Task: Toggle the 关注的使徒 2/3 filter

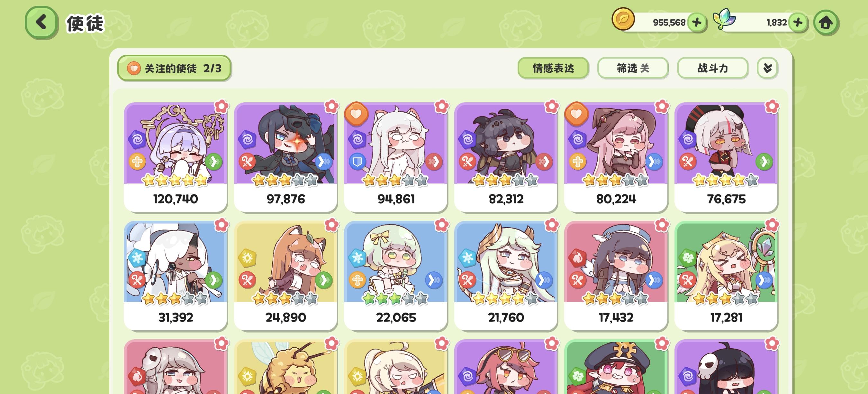Action: (x=174, y=68)
